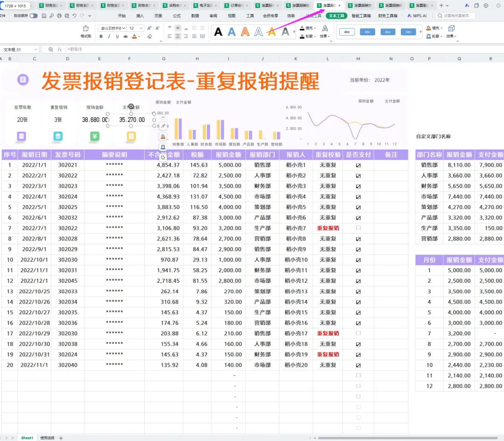This screenshot has width=504, height=441.
Task: Uncheck payment box for row 稻小壳1
Action: pyautogui.click(x=358, y=165)
